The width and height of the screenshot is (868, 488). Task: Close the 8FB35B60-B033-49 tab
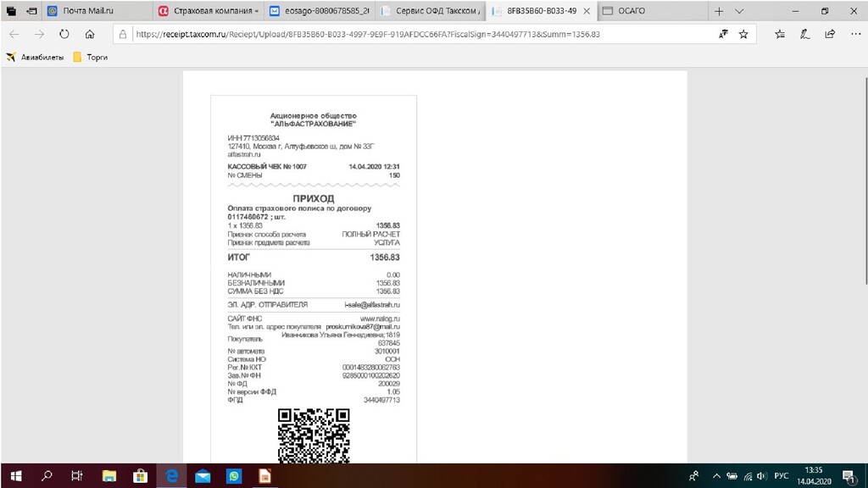pyautogui.click(x=587, y=11)
